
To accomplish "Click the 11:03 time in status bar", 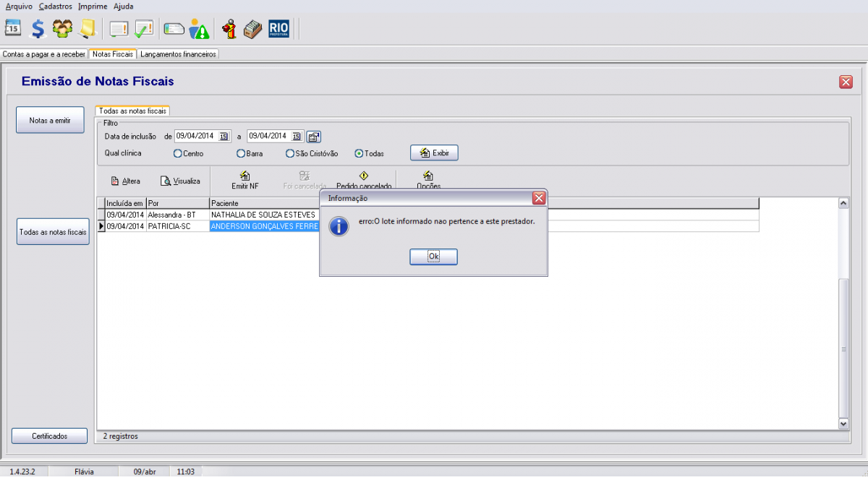I will (185, 471).
